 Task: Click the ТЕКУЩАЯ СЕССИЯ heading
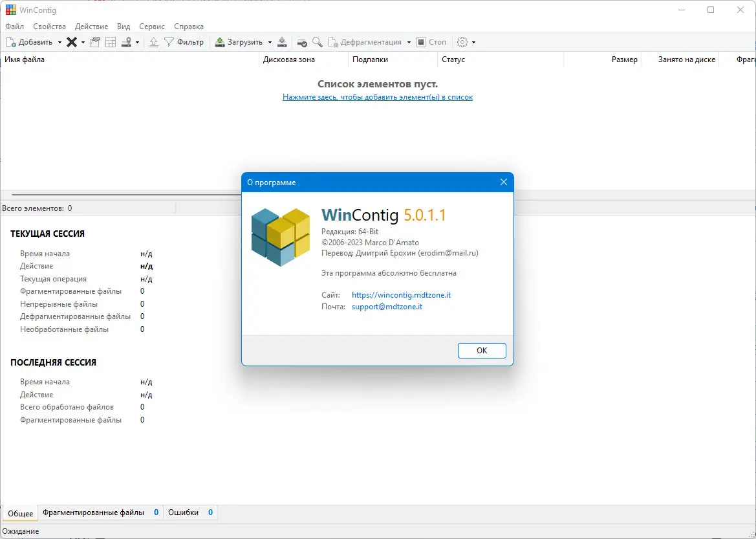click(47, 234)
